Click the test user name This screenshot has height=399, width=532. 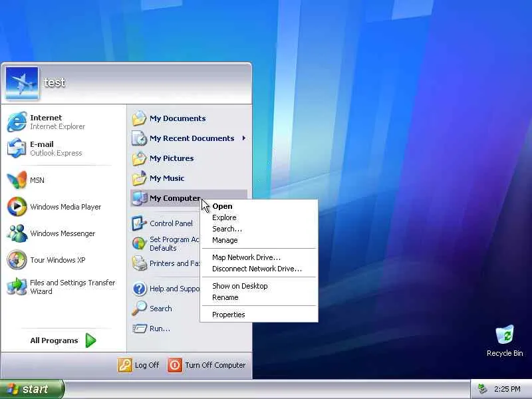(55, 82)
